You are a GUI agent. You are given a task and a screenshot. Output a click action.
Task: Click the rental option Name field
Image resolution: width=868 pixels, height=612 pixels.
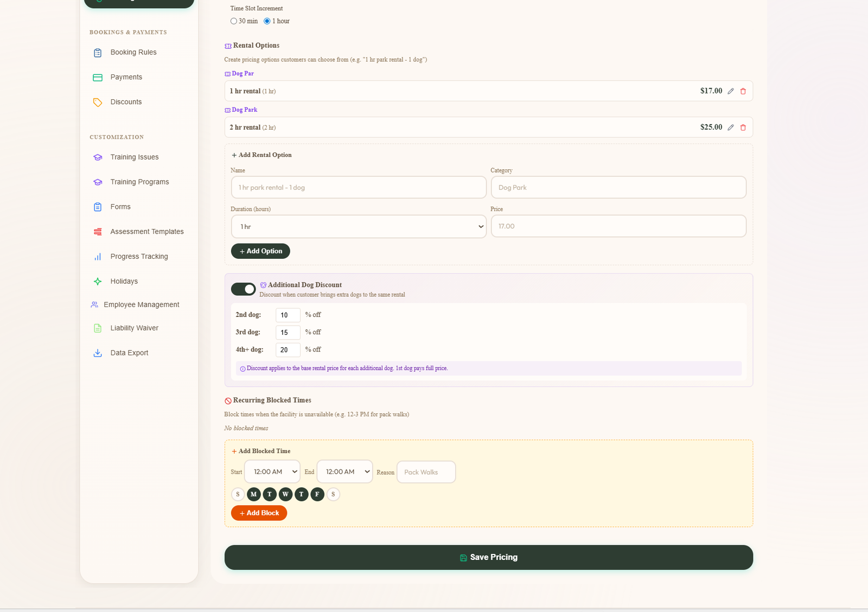tap(359, 188)
